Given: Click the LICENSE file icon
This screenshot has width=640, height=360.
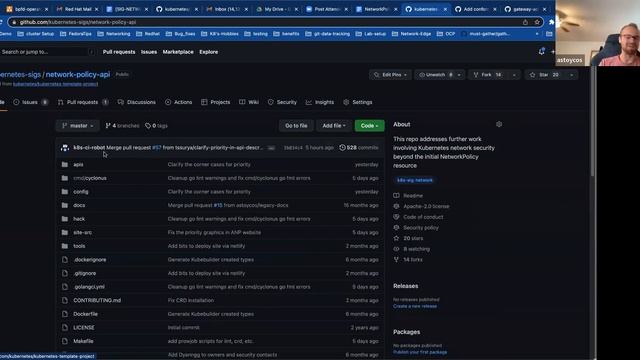Looking at the screenshot, I should [64, 327].
